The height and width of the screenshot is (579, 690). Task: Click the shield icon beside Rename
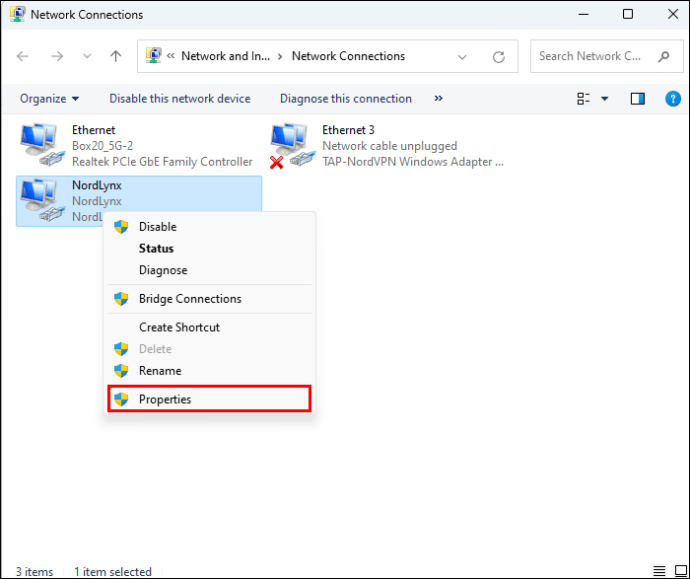tap(121, 370)
